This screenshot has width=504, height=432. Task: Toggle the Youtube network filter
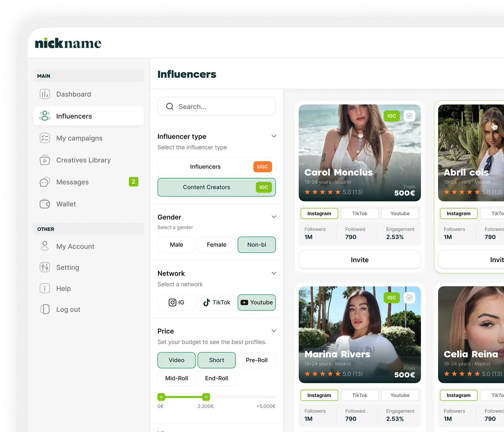point(257,302)
